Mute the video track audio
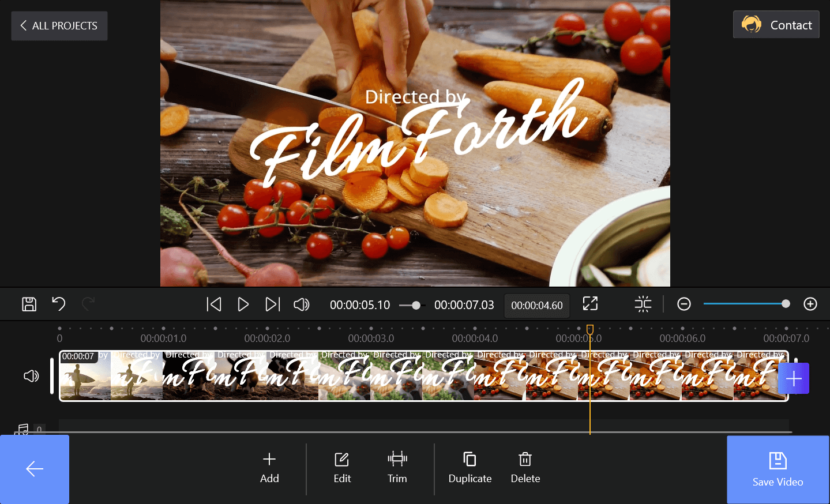830x504 pixels. (31, 376)
